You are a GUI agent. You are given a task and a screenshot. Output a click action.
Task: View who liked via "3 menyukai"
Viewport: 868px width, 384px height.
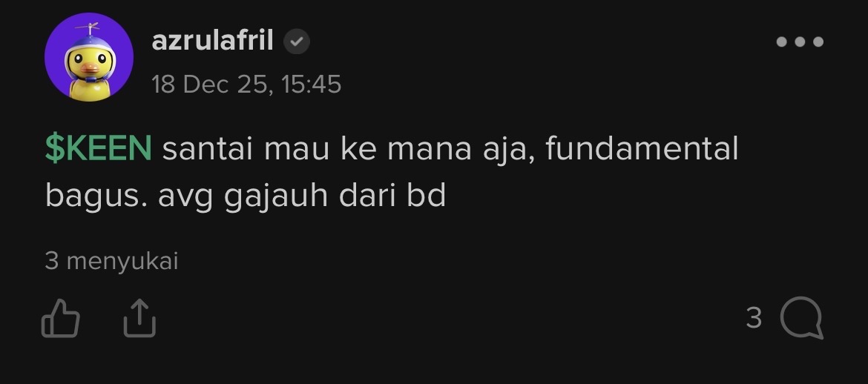tap(111, 261)
